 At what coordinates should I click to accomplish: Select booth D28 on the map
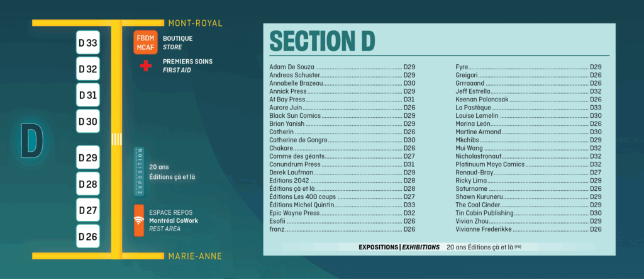[x=87, y=185]
